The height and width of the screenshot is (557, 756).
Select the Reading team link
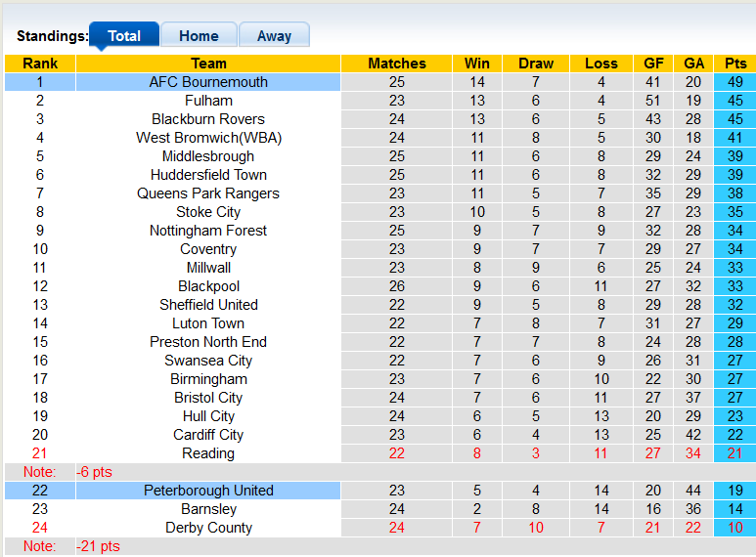208,453
